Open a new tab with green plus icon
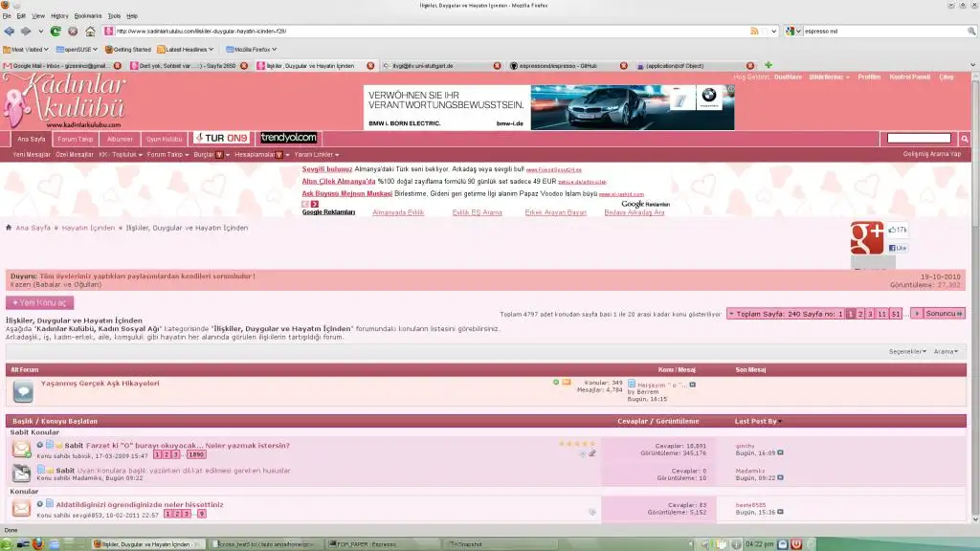Image resolution: width=980 pixels, height=551 pixels. pos(768,65)
